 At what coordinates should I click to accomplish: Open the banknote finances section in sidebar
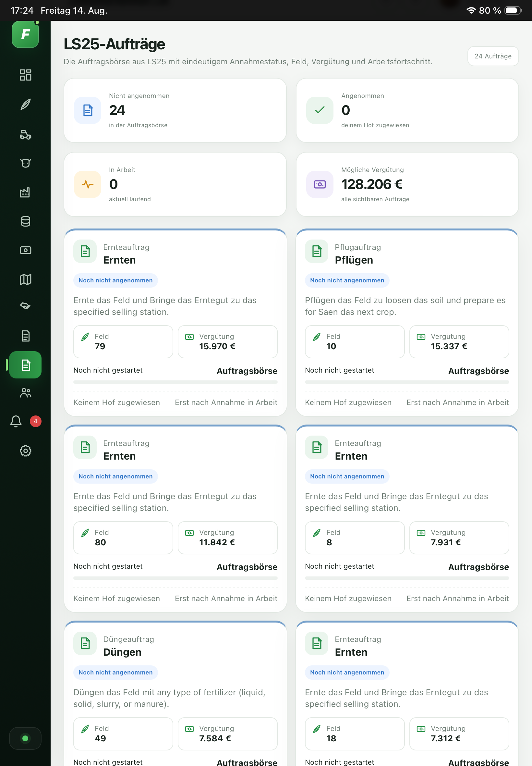pos(25,250)
